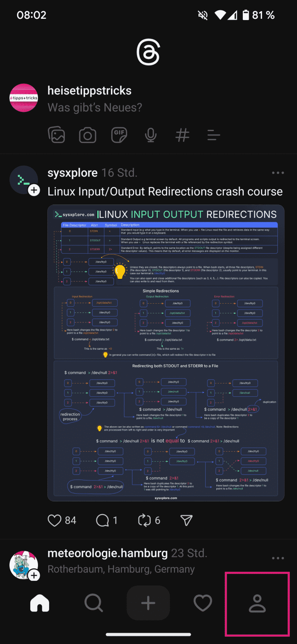Open three-dot menu on meteorologie.hamburg post
The height and width of the screenshot is (644, 297).
(x=278, y=558)
